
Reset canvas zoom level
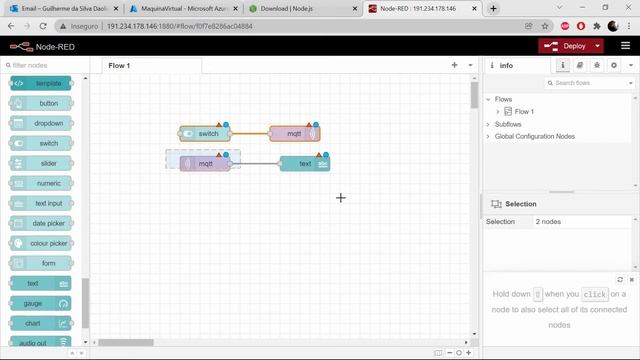(459, 353)
